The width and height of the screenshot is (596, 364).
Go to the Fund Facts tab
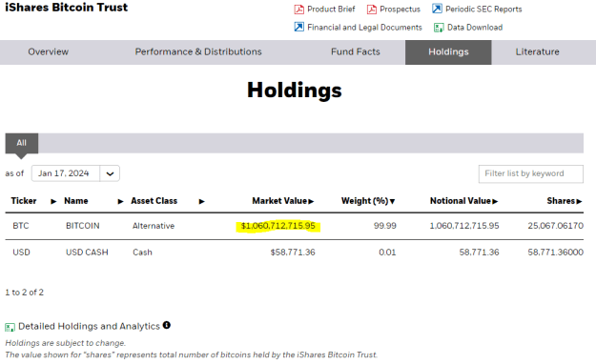point(356,52)
